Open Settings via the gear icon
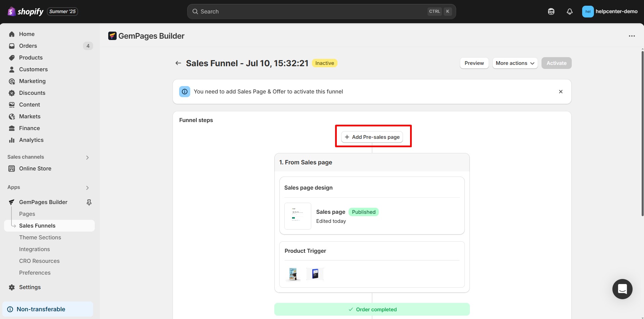644x319 pixels. [x=12, y=287]
